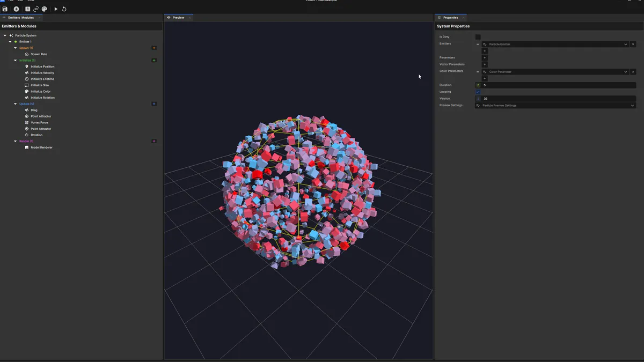Click the Duration value field
Viewport: 644px width, 362px height.
(x=555, y=85)
